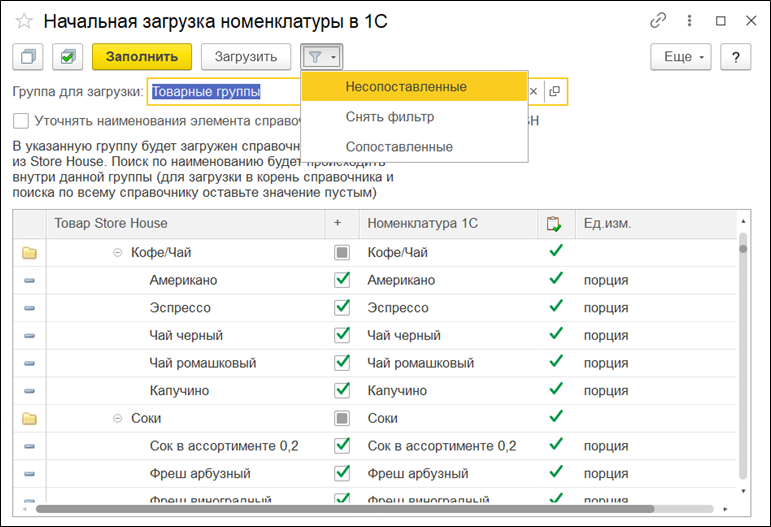This screenshot has height=527, width=771.
Task: Click the matched status column header icon
Action: point(554,224)
